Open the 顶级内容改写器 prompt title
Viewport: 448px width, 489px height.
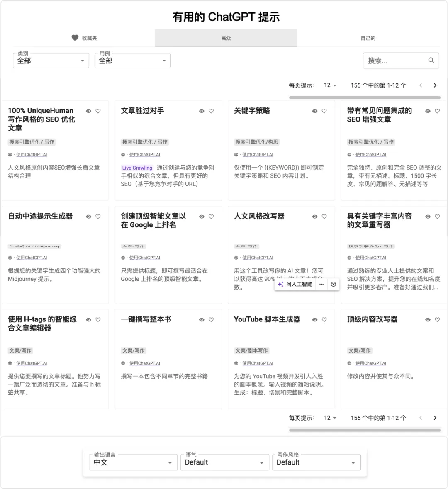click(x=372, y=319)
